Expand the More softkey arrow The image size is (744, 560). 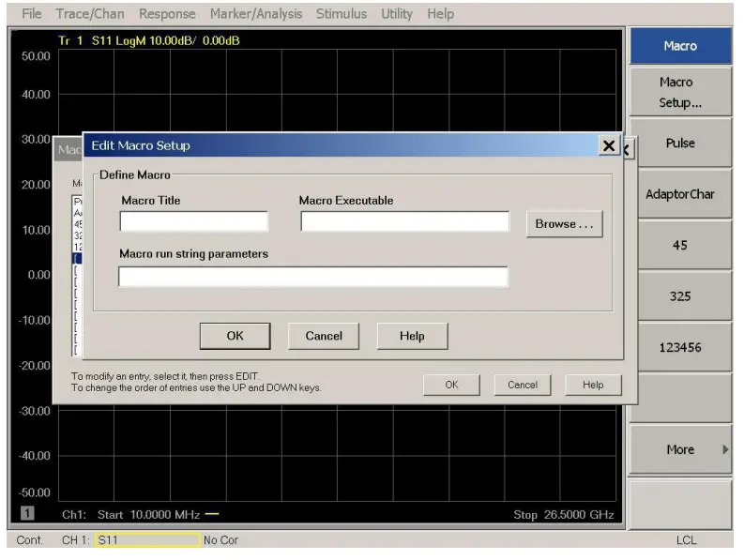[725, 449]
